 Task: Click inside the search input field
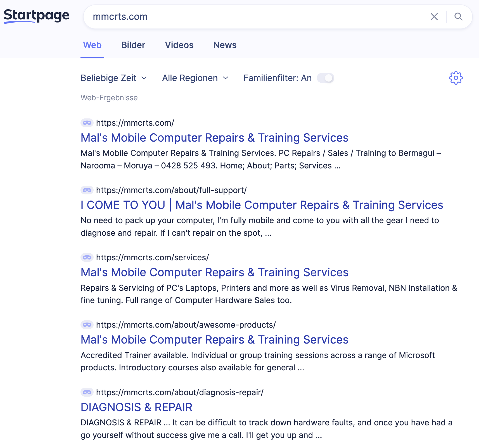[x=252, y=17]
